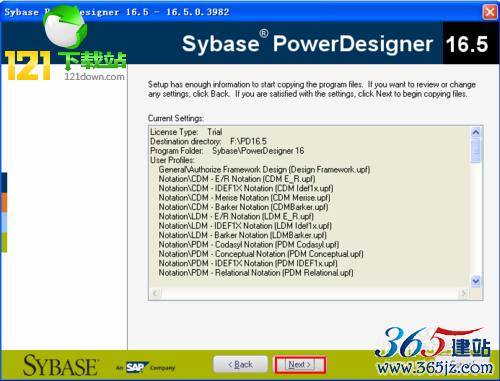The height and width of the screenshot is (381, 500).
Task: Click 'Notation\PDM - Relational Notation' line
Action: (256, 273)
